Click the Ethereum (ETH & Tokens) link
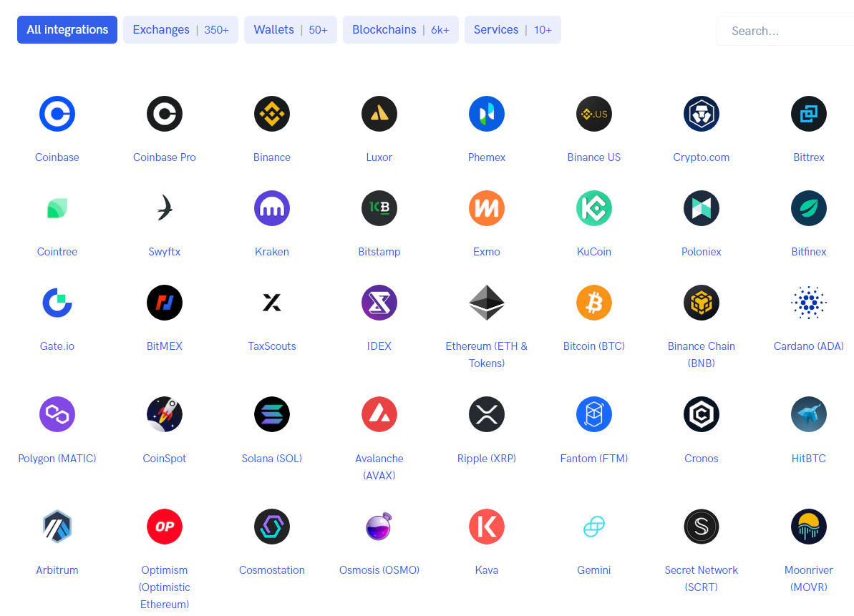854x616 pixels. [x=486, y=354]
